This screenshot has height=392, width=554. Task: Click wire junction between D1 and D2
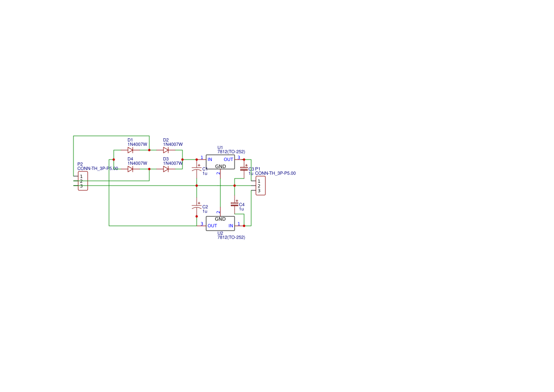click(149, 150)
